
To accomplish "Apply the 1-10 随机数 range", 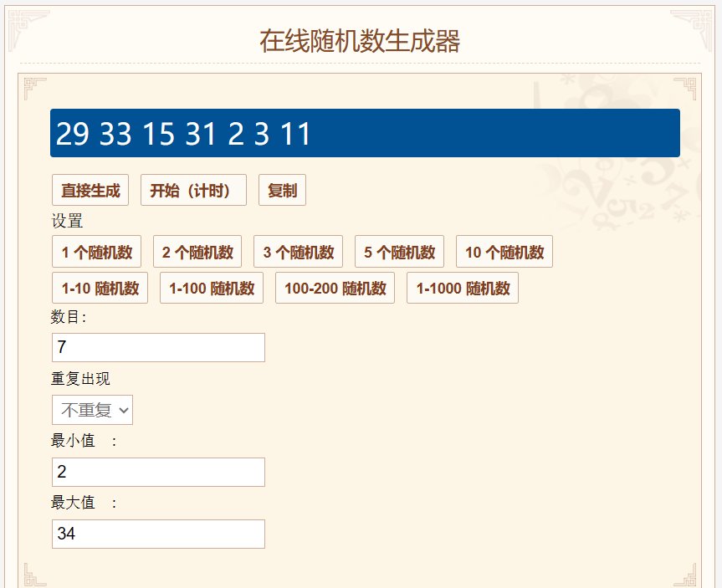I will pyautogui.click(x=100, y=288).
